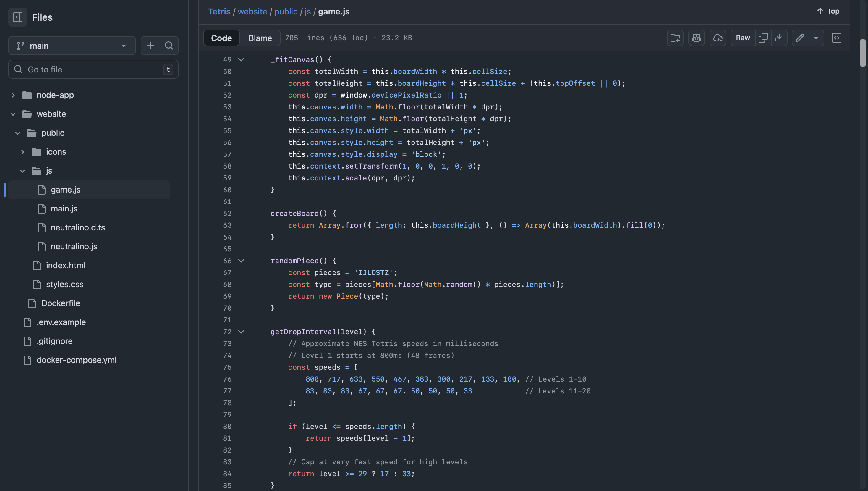This screenshot has width=868, height=491.
Task: Expand the node-app folder
Action: pos(13,95)
